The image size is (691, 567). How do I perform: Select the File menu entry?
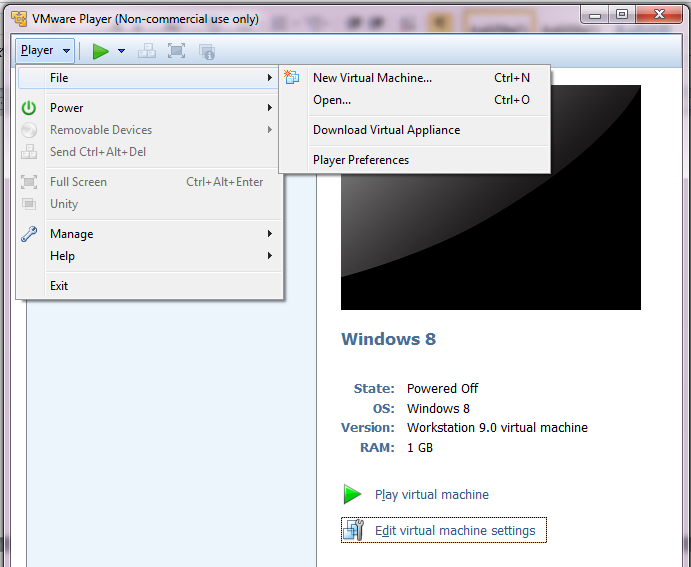click(x=149, y=78)
